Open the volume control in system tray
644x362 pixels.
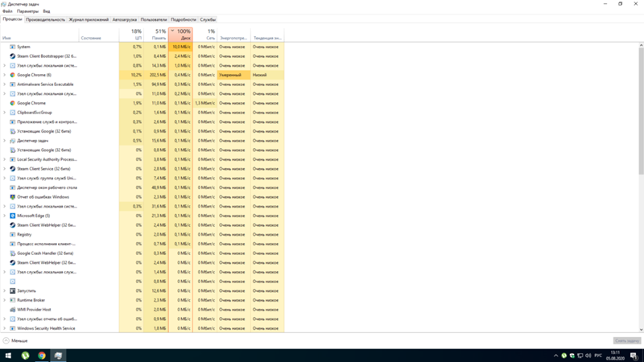tap(588, 356)
